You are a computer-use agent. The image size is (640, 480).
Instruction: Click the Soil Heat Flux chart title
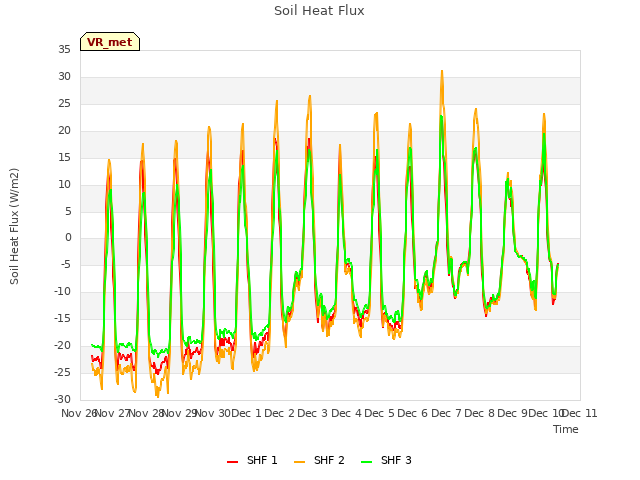[319, 11]
